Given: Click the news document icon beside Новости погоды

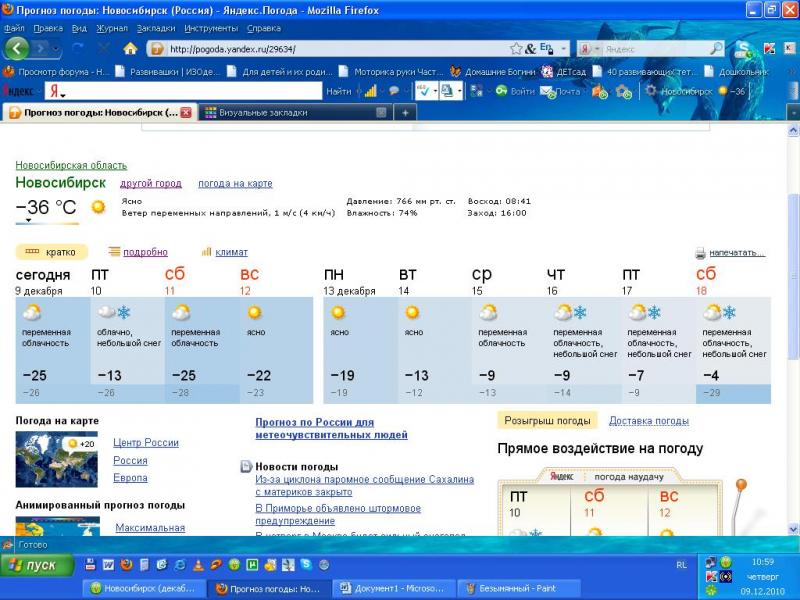Looking at the screenshot, I should pos(246,466).
